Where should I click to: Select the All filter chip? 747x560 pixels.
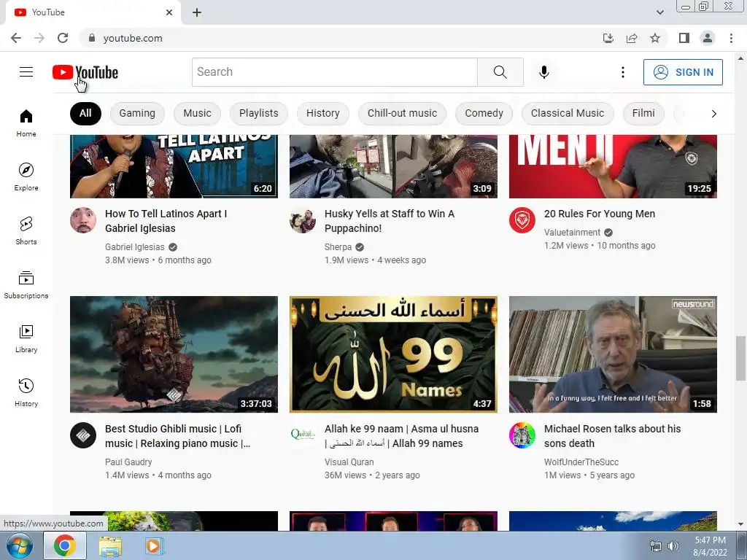pos(85,113)
